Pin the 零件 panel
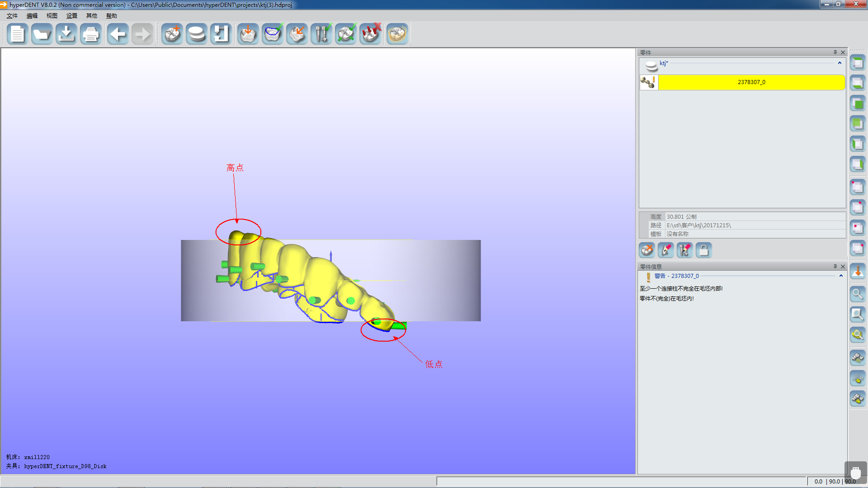This screenshot has width=868, height=488. tap(835, 52)
